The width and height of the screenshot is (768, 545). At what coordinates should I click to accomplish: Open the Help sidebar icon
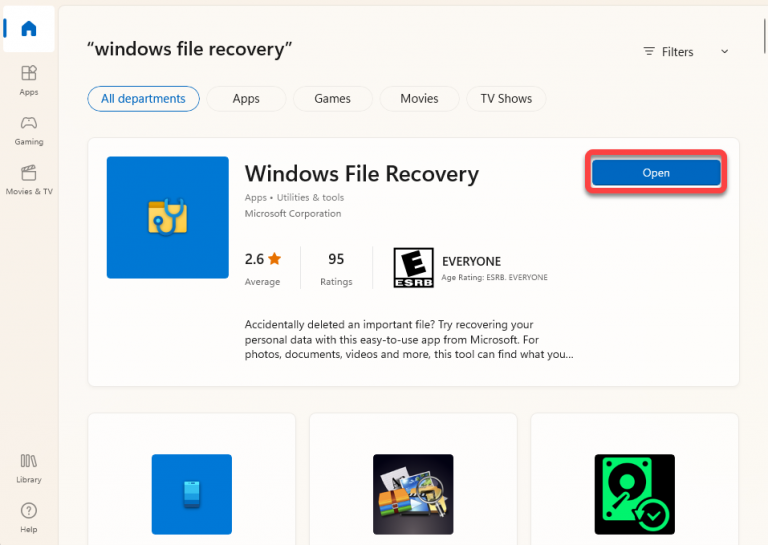pos(29,518)
